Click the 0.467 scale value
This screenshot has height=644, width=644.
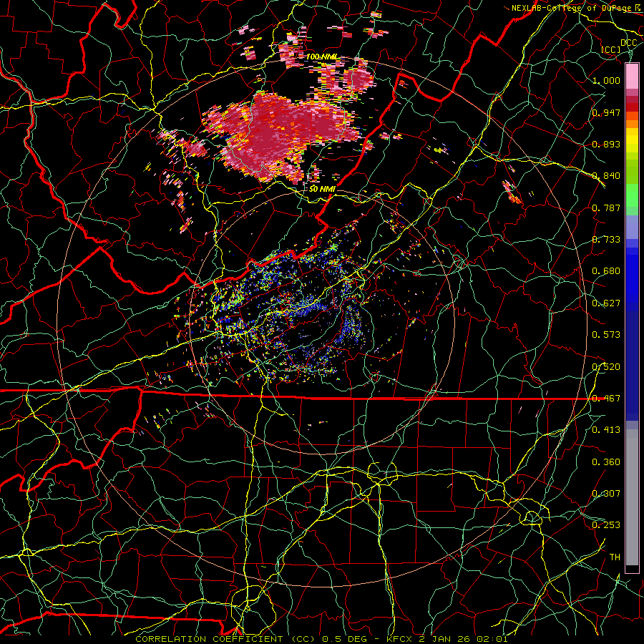point(606,399)
